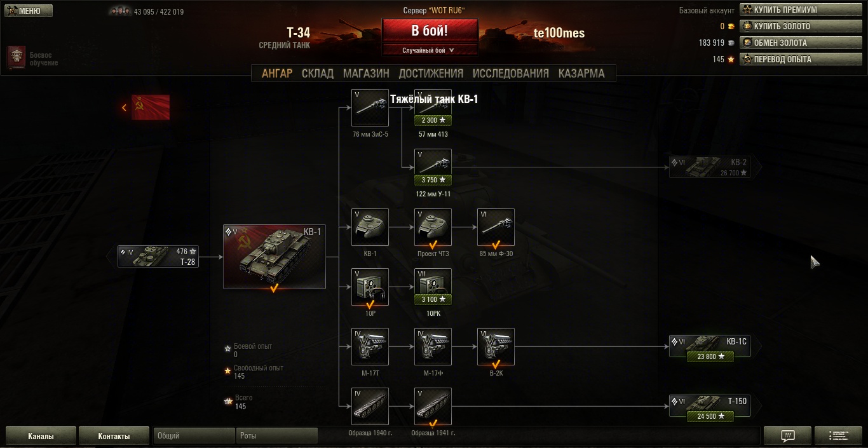Select the В-2К engine module

click(x=496, y=346)
